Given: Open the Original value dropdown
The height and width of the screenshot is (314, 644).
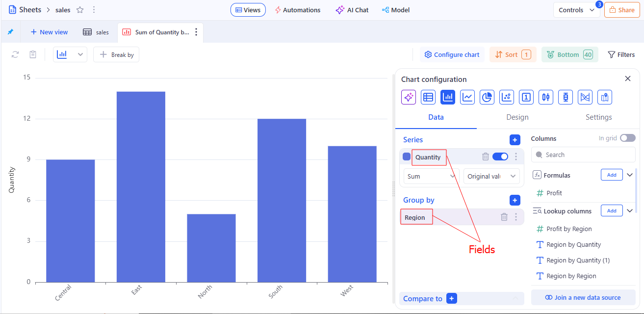Looking at the screenshot, I should point(491,176).
